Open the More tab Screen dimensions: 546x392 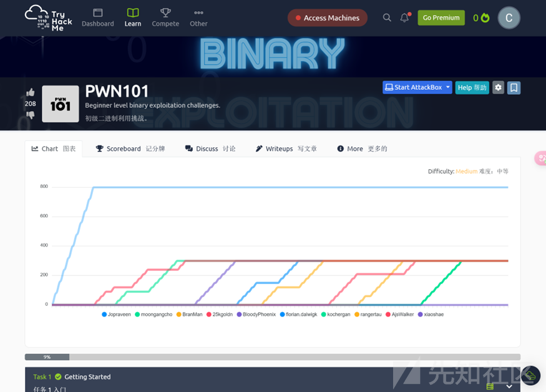tap(362, 149)
